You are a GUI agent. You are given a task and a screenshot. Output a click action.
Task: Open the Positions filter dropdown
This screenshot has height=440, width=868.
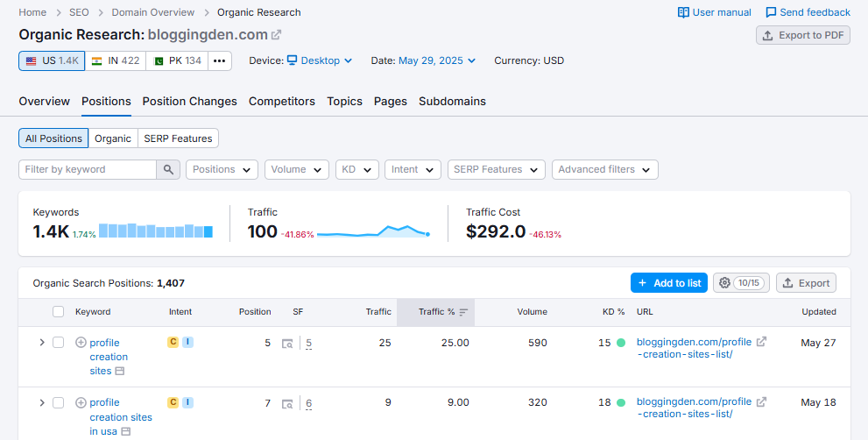[x=222, y=169]
